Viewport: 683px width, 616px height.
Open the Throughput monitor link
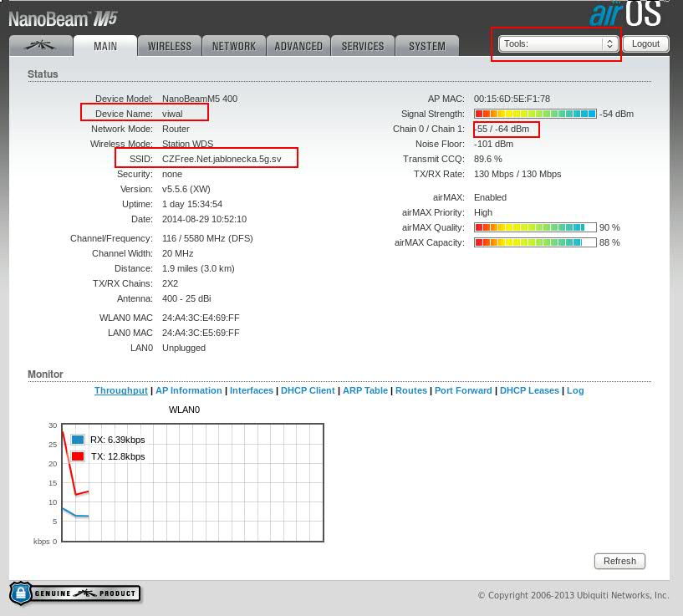[x=121, y=390]
